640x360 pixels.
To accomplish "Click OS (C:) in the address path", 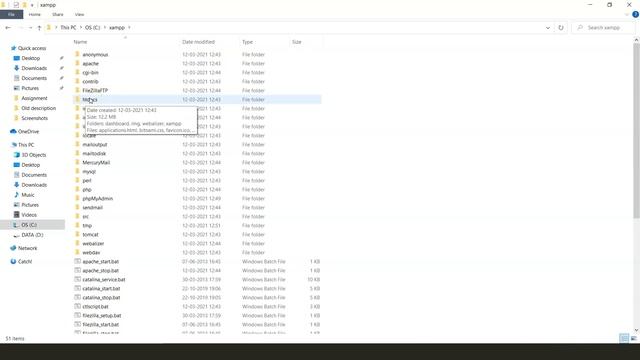I will pyautogui.click(x=92, y=27).
